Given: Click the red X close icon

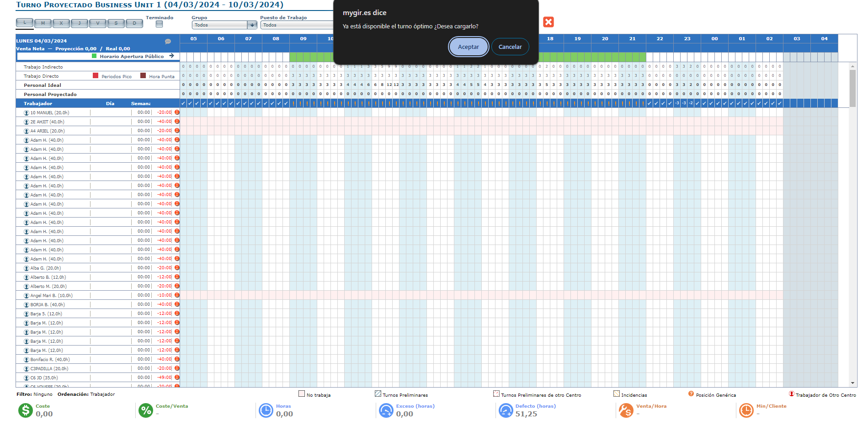Looking at the screenshot, I should point(548,22).
